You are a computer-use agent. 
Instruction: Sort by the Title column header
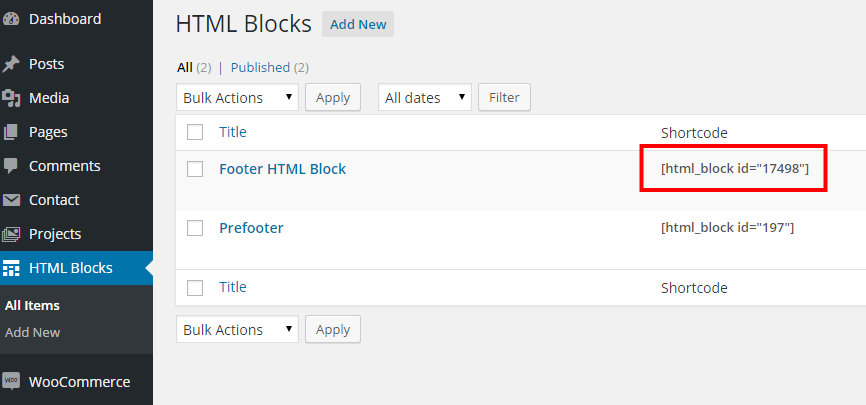click(x=232, y=132)
